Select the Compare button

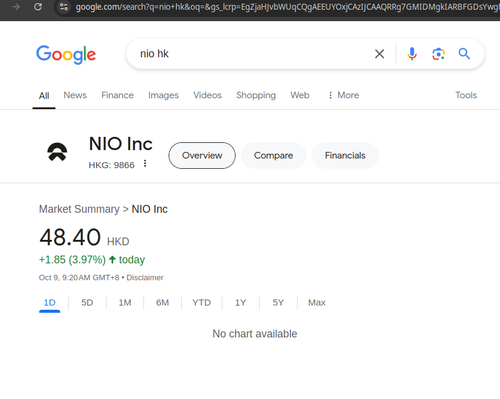pyautogui.click(x=273, y=155)
